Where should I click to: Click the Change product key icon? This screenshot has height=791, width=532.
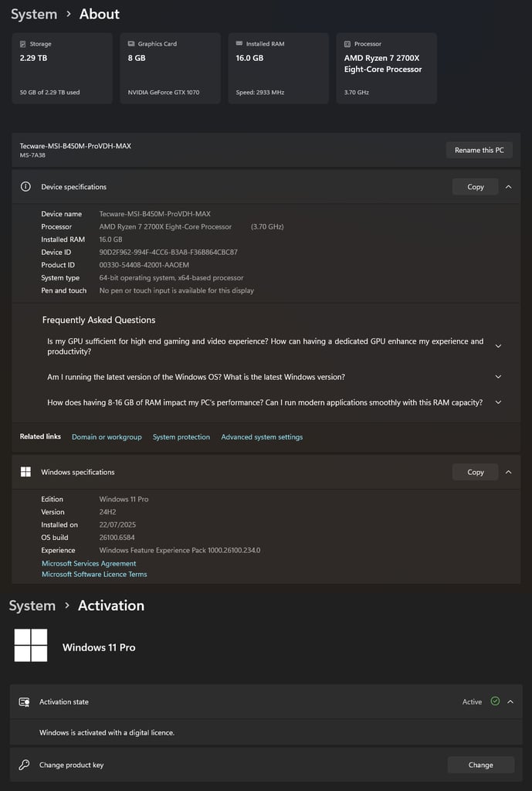click(24, 765)
